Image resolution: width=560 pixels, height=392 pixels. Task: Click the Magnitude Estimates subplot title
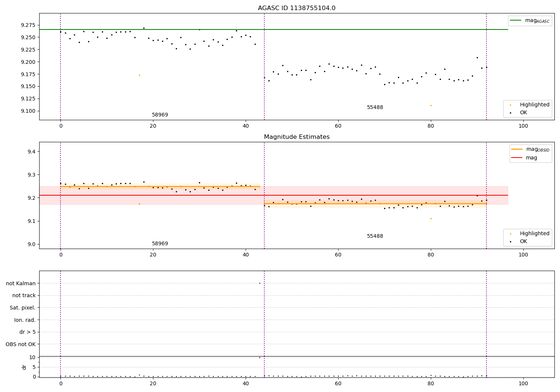(296, 137)
